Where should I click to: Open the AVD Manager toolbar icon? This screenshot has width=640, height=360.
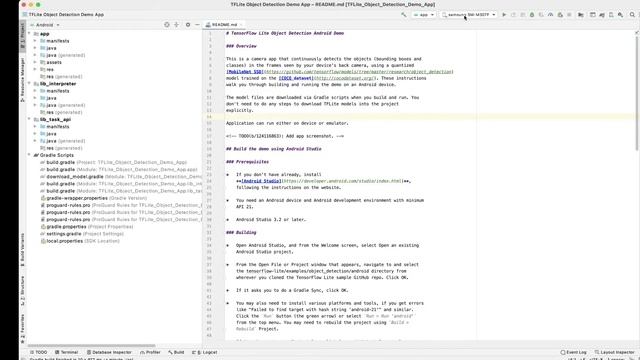(x=611, y=15)
